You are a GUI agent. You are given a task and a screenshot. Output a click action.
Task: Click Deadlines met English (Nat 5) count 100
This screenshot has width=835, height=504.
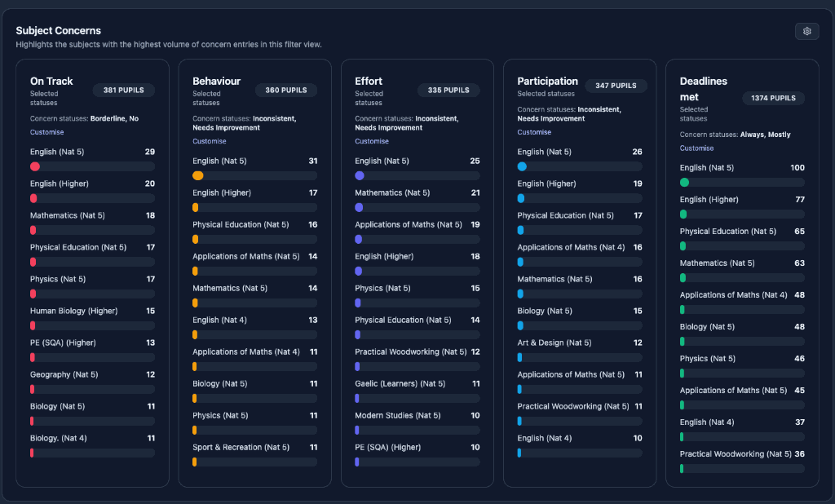point(797,168)
